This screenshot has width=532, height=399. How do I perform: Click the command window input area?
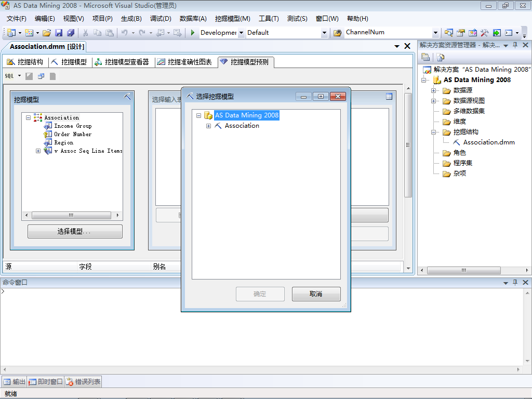[262, 326]
